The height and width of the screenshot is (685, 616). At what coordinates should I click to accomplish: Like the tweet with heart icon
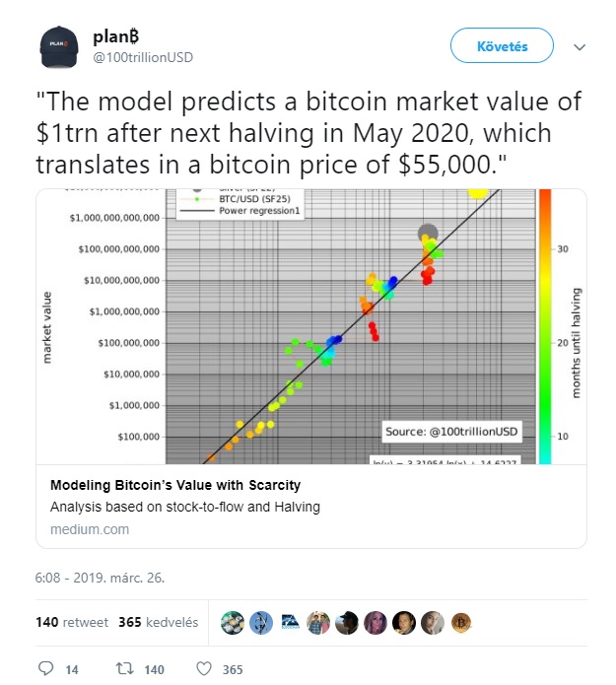point(204,669)
